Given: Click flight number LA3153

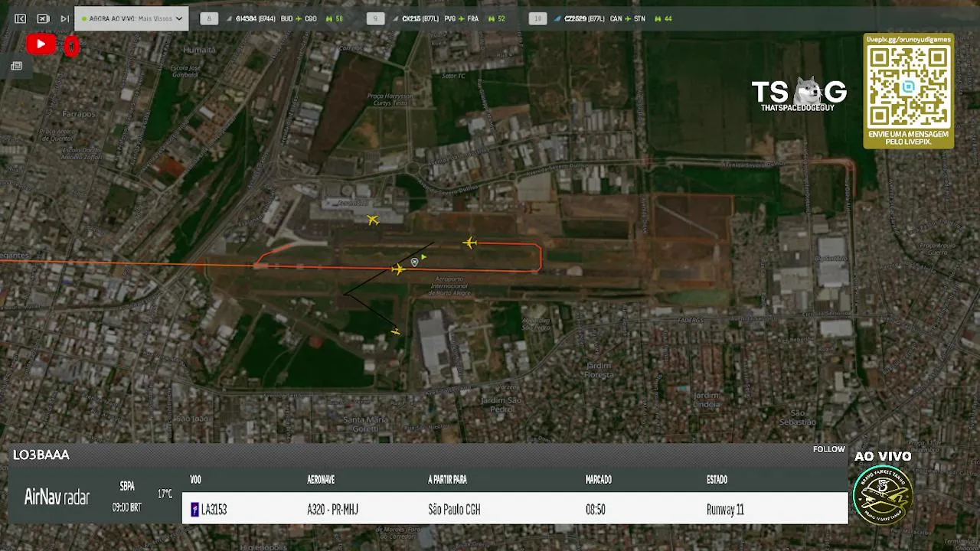Looking at the screenshot, I should (x=214, y=510).
